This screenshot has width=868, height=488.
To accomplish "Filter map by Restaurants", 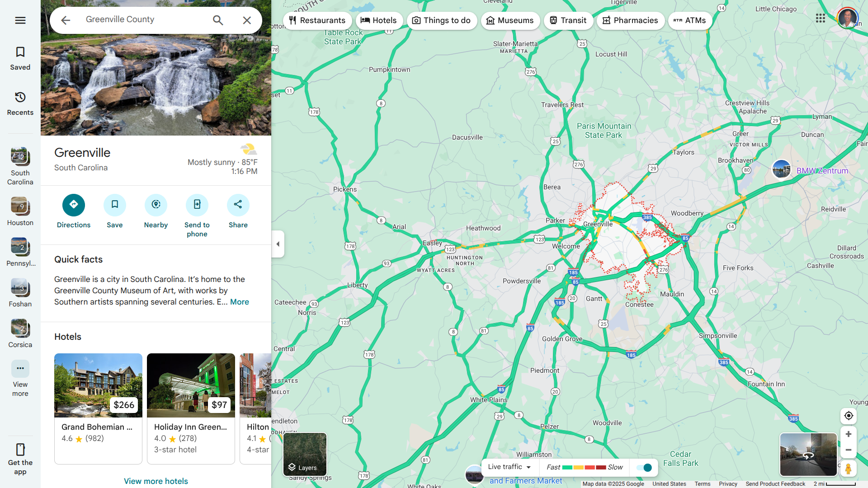I will pos(317,20).
